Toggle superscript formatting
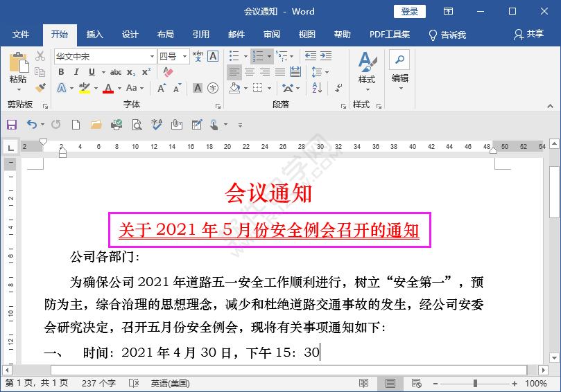 tap(146, 72)
